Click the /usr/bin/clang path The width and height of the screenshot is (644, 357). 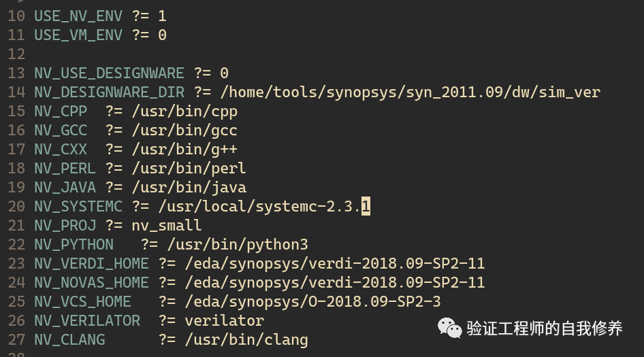coord(246,340)
